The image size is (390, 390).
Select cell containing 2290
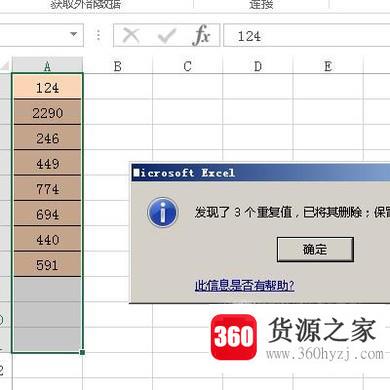pyautogui.click(x=47, y=112)
